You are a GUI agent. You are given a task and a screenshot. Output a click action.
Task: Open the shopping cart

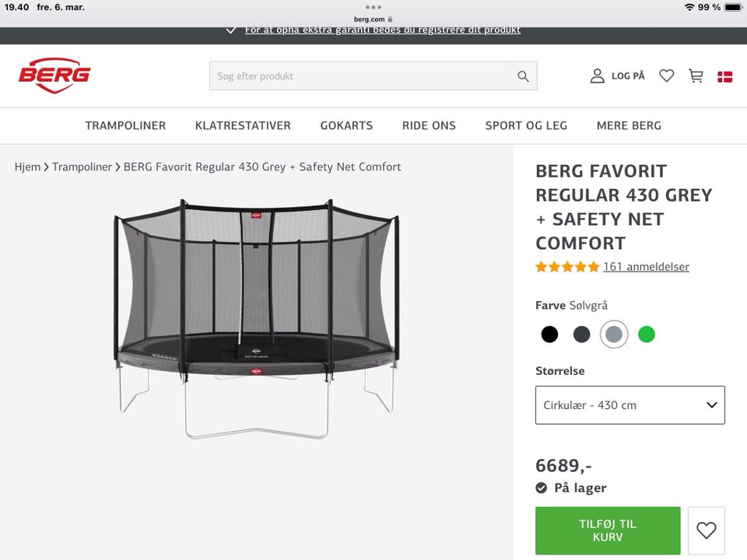(696, 75)
